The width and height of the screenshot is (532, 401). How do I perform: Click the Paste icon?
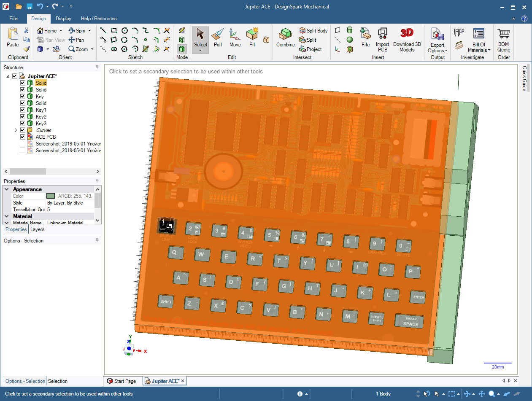pos(13,37)
